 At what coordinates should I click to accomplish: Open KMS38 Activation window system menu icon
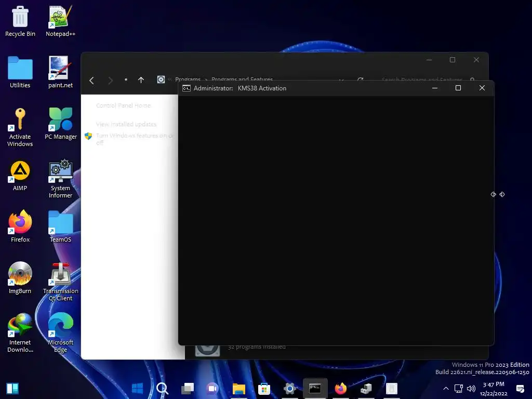pyautogui.click(x=187, y=88)
